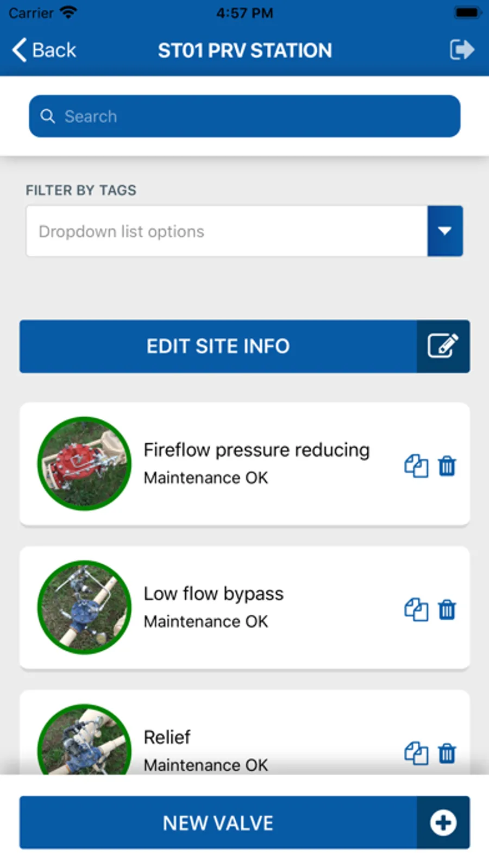Select the Relief valve entry
Image resolution: width=489 pixels, height=868 pixels.
pos(244,733)
